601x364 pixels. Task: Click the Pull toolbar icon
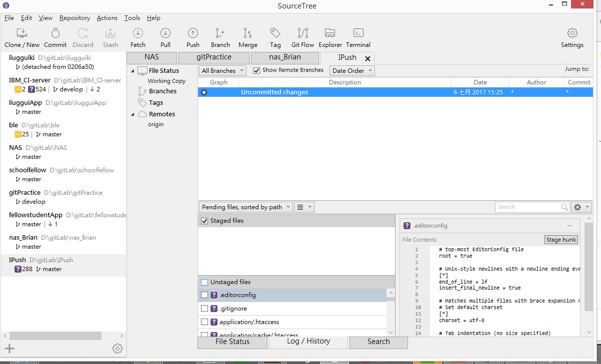(165, 33)
